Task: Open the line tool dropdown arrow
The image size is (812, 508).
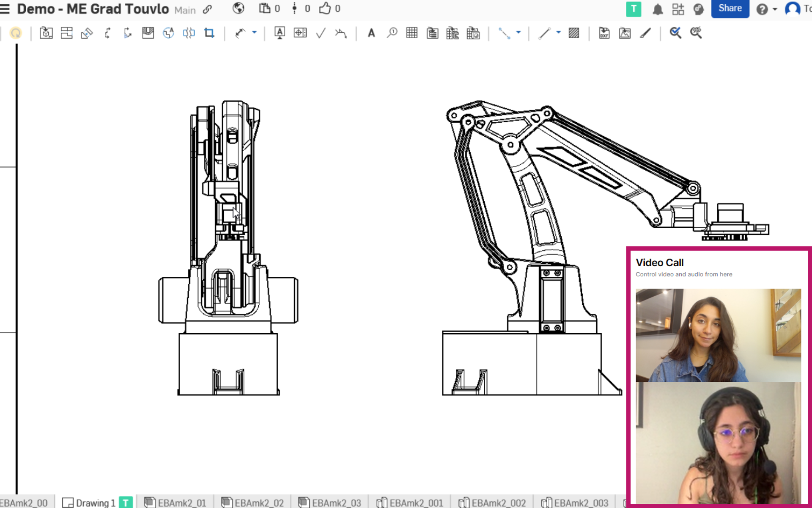Action: (558, 32)
